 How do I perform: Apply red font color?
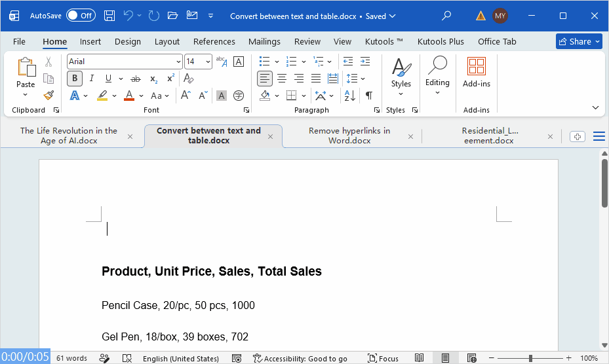(129, 96)
